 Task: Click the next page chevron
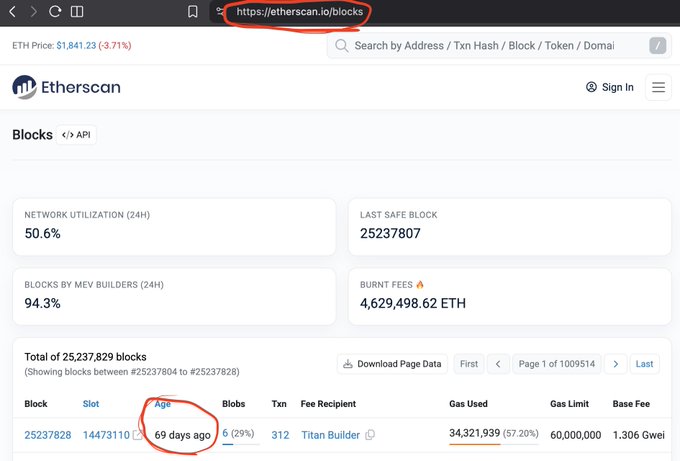pos(616,364)
